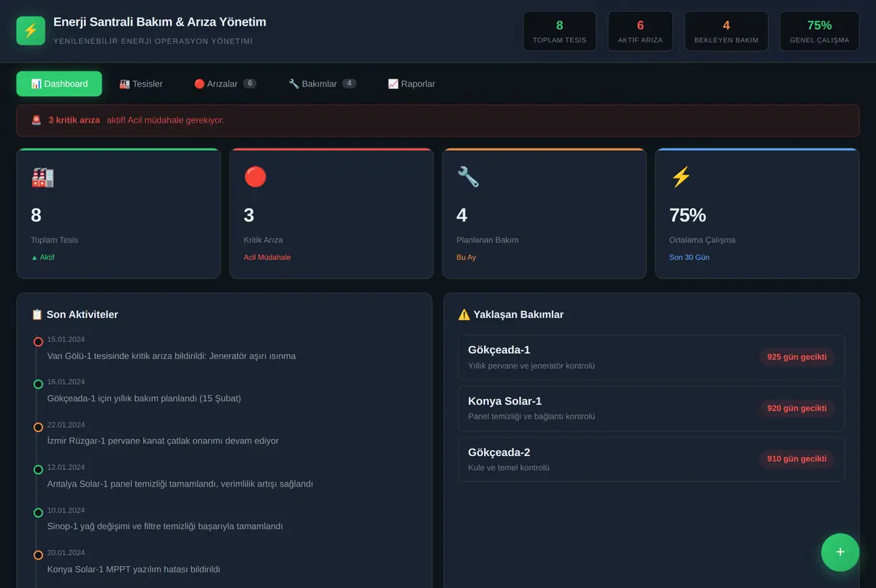Viewport: 876px width, 588px height.
Task: Click the siren icon in the critical alert banner
Action: 36,120
